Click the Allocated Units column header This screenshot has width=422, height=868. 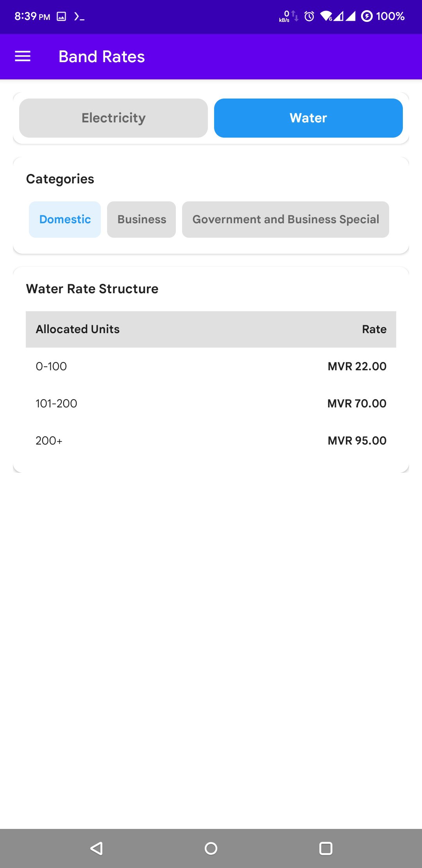(78, 329)
